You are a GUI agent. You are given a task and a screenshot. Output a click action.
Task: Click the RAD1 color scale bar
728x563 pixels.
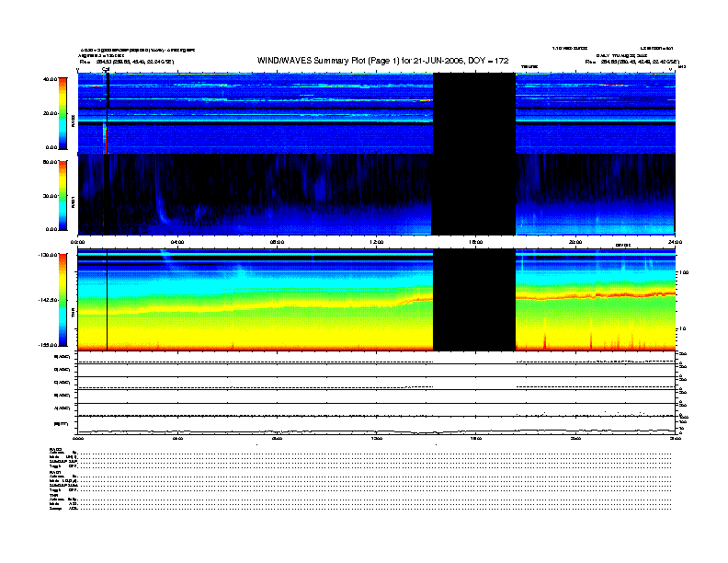[63, 196]
